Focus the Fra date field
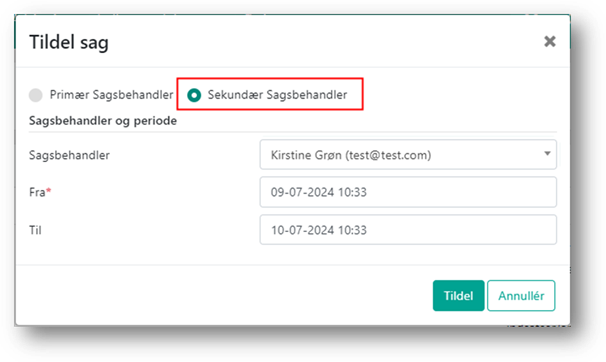This screenshot has width=606, height=362. point(408,192)
